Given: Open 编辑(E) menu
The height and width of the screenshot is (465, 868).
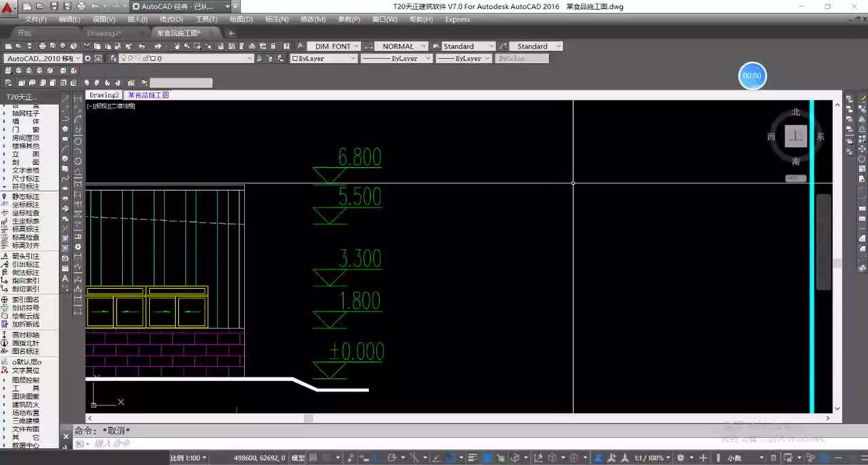Looking at the screenshot, I should (70, 20).
